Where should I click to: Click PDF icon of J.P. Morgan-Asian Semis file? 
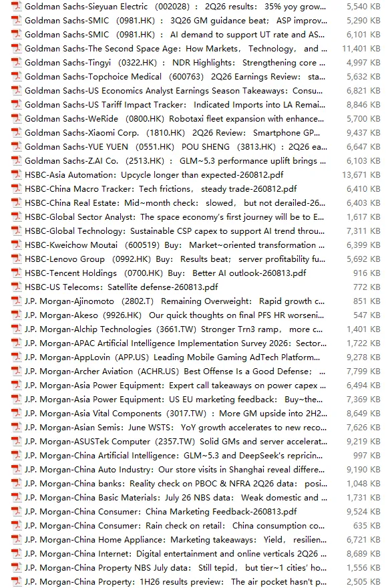[17, 428]
